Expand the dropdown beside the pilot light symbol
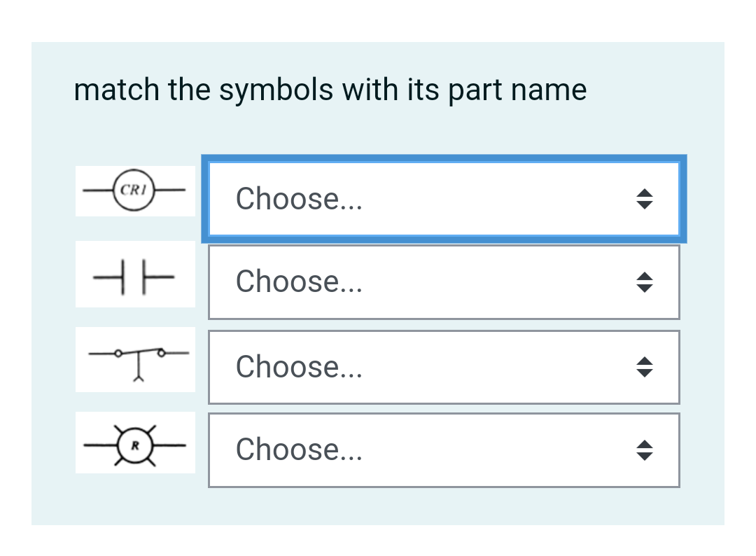Screen dimensions: 756x556 (x=444, y=450)
